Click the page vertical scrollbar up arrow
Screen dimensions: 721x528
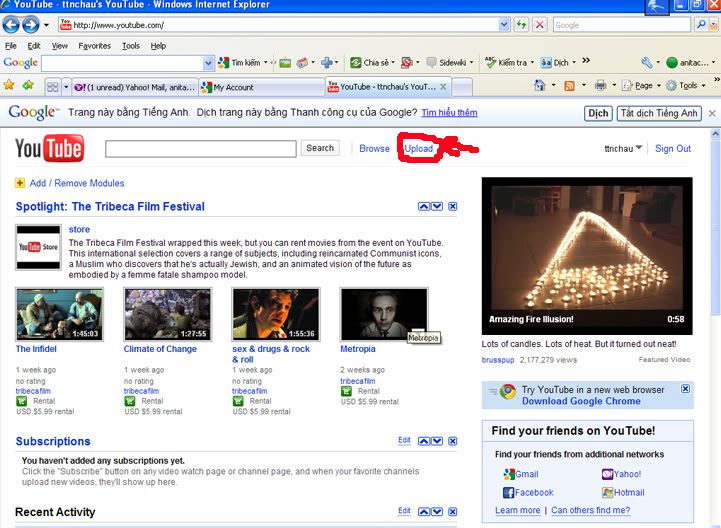pyautogui.click(x=715, y=133)
